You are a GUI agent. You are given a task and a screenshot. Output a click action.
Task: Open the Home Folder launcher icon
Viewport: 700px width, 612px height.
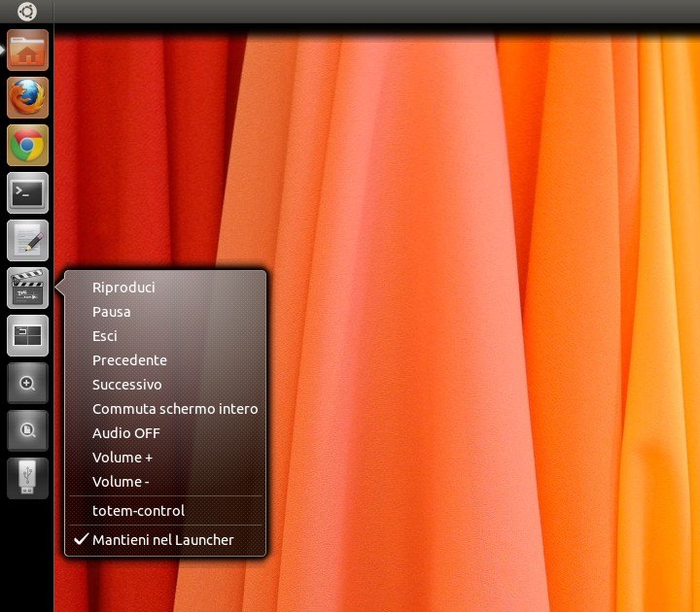[27, 50]
